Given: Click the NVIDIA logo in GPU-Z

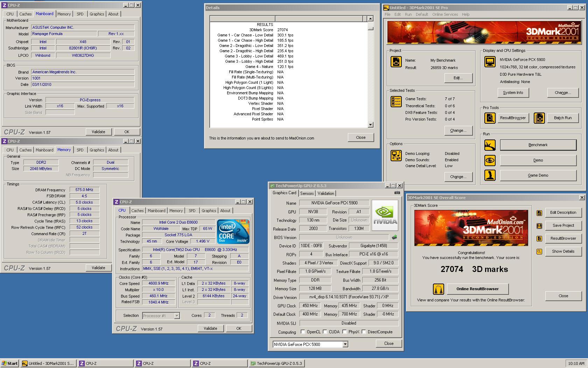Looking at the screenshot, I should [385, 215].
